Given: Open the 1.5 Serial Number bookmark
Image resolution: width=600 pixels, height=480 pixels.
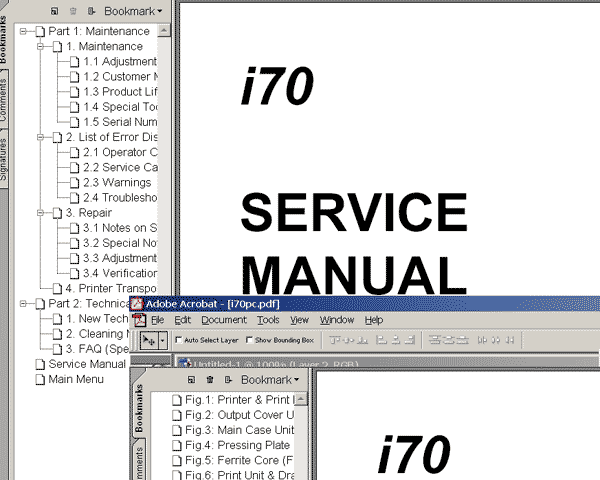Looking at the screenshot, I should pyautogui.click(x=120, y=122).
